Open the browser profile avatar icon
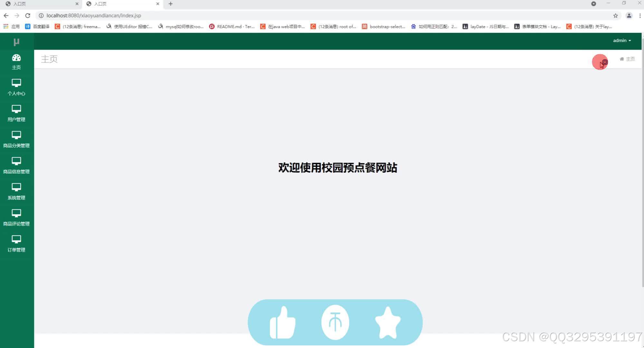This screenshot has height=348, width=644. click(629, 15)
